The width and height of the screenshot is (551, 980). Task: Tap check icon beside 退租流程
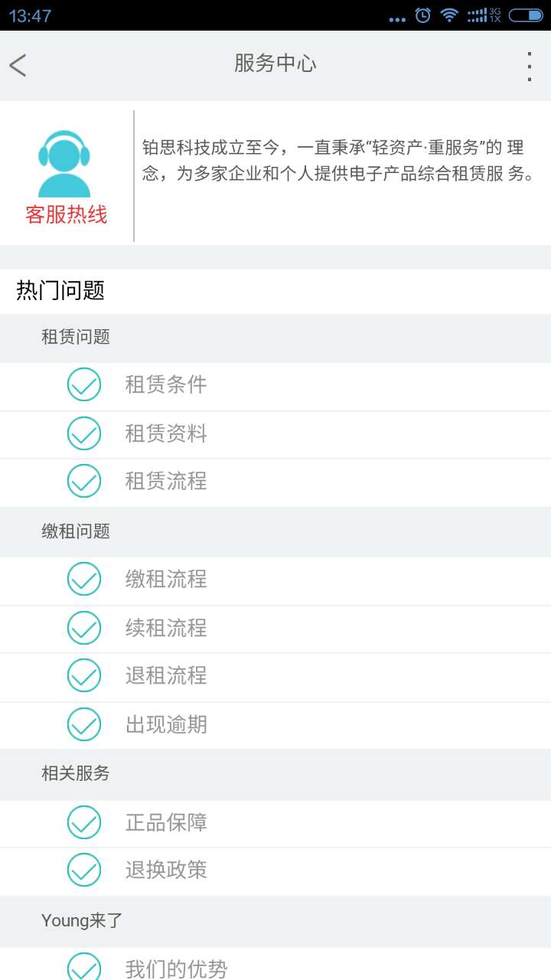click(84, 675)
